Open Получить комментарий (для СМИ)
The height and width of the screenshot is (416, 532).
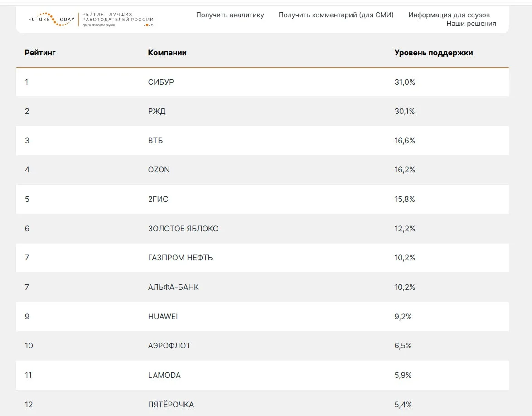pos(336,15)
